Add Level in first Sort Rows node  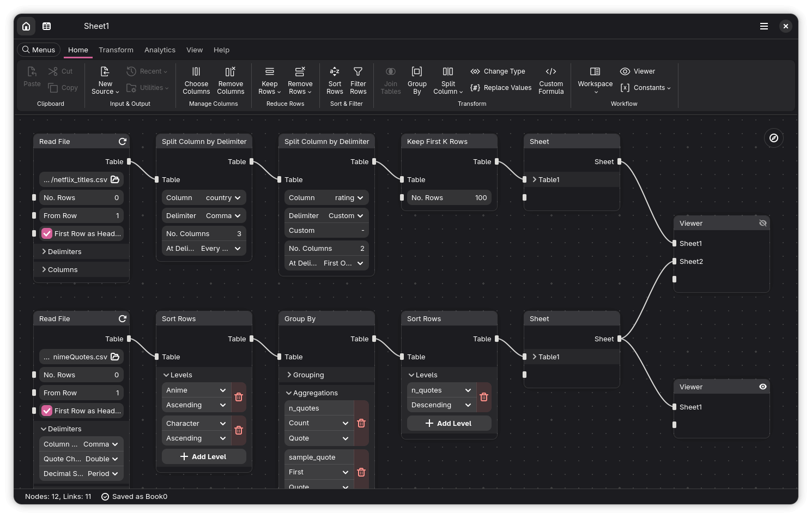(x=204, y=456)
